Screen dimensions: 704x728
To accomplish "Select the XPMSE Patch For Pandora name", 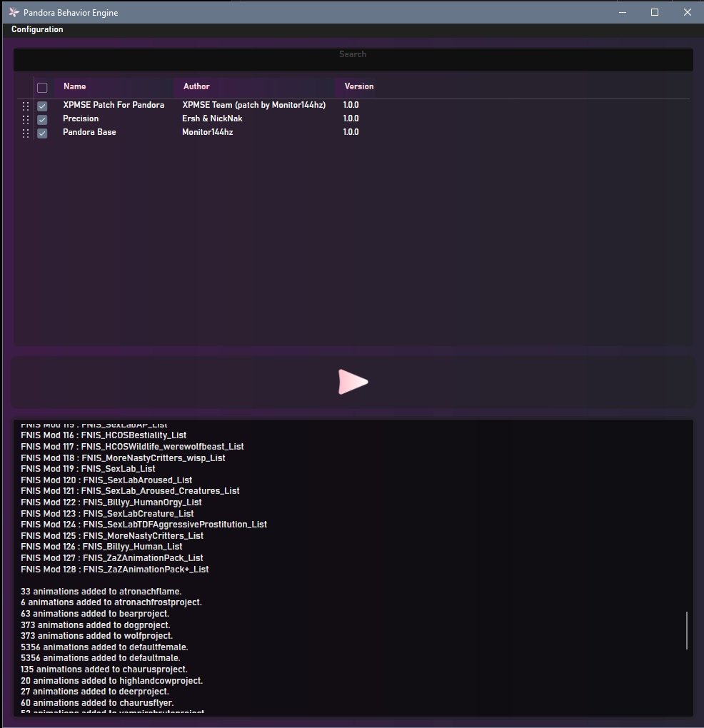I will [x=114, y=105].
